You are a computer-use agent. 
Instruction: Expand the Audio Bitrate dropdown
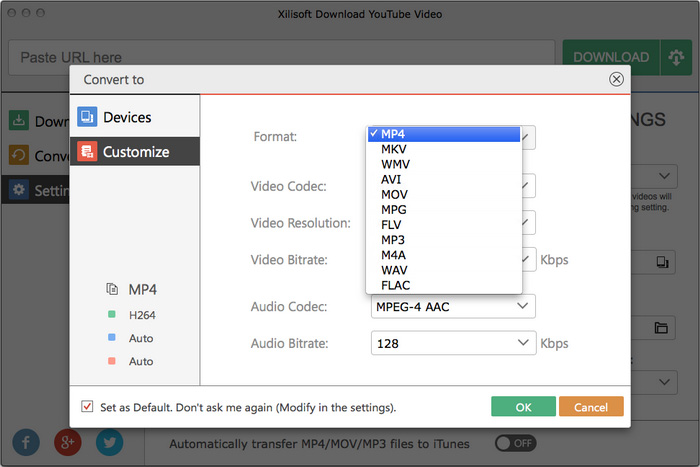click(x=453, y=343)
